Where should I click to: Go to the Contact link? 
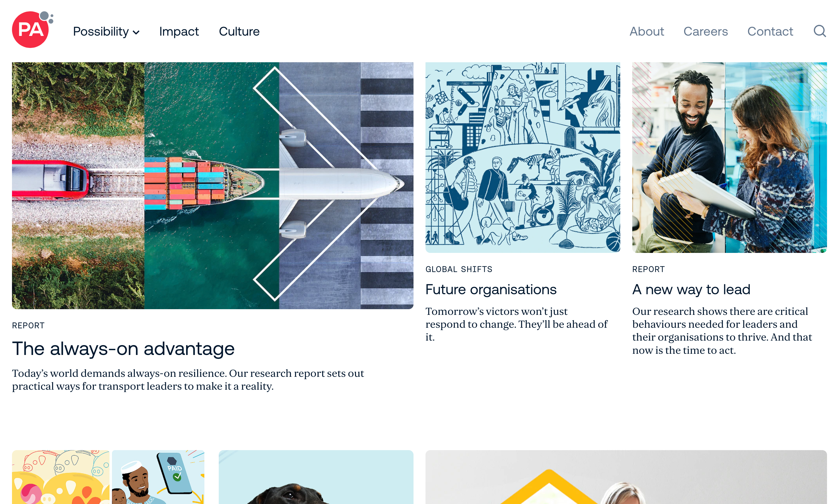coord(770,32)
